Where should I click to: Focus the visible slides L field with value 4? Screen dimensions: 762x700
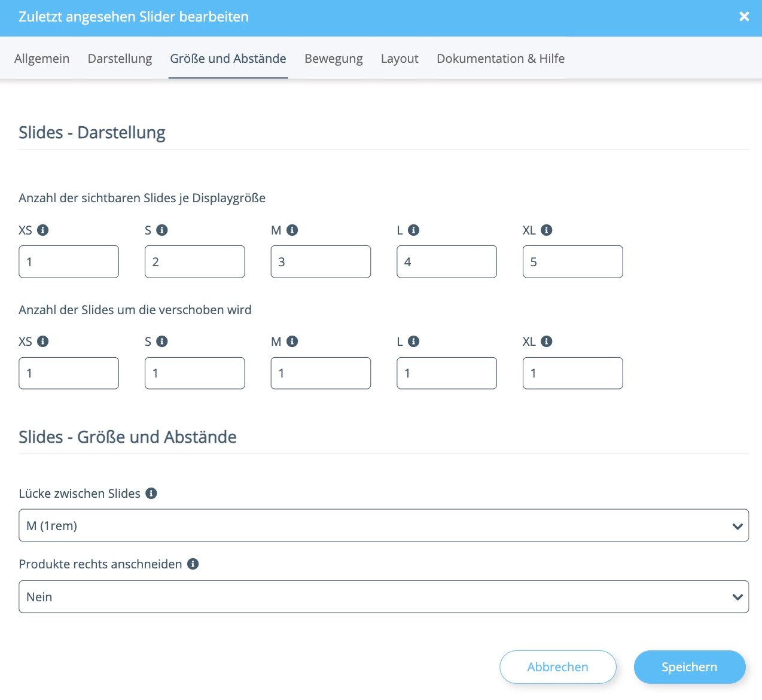pyautogui.click(x=447, y=261)
